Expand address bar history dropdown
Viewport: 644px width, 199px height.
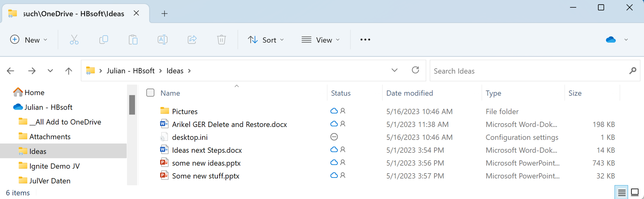point(394,71)
